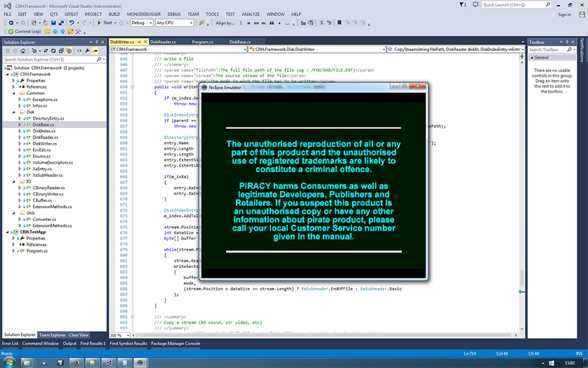588x368 pixels.
Task: Click the horizontal scrollbar in code editor
Action: pyautogui.click(x=324, y=335)
